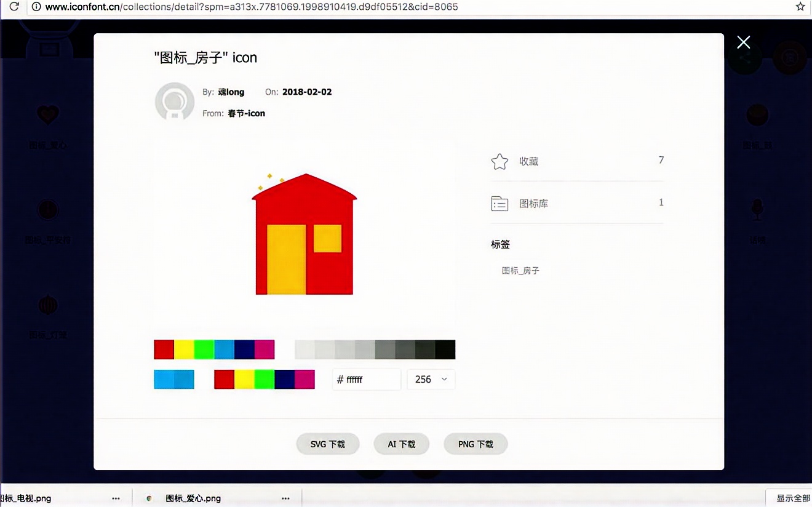This screenshot has width=812, height=507.
Task: Pick magenta in the upper six-color palette
Action: tap(265, 349)
